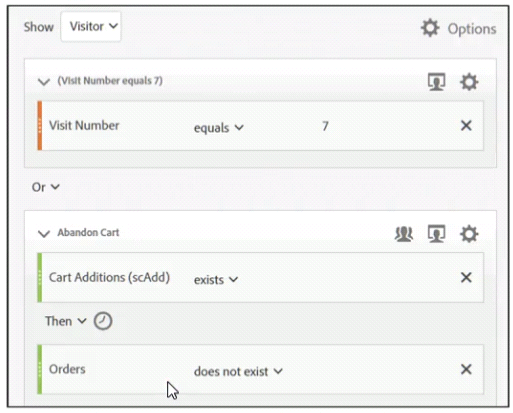Change the Or logical operator dropdown
Screen dimensions: 513x413
(46, 187)
